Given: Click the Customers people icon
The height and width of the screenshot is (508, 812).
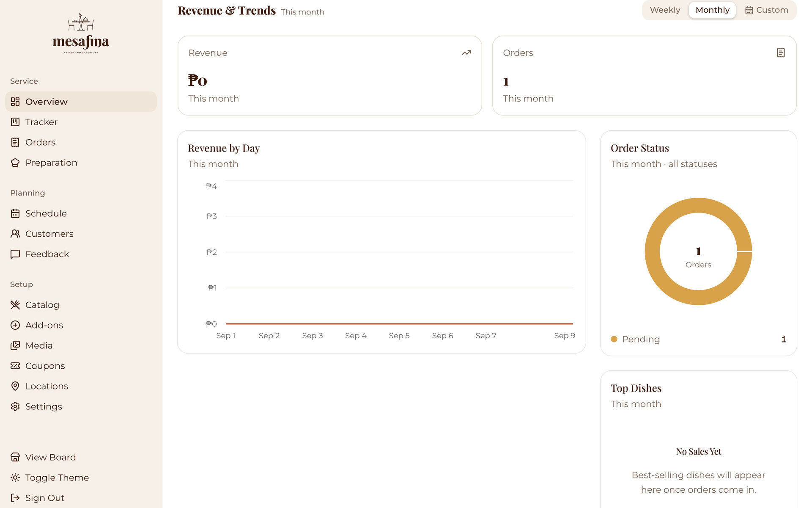Looking at the screenshot, I should [x=15, y=234].
